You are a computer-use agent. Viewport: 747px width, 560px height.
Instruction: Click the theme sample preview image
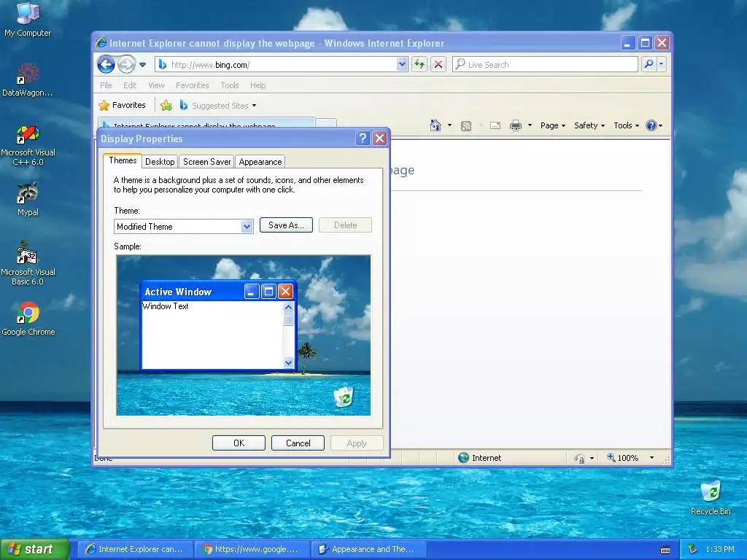pos(244,335)
